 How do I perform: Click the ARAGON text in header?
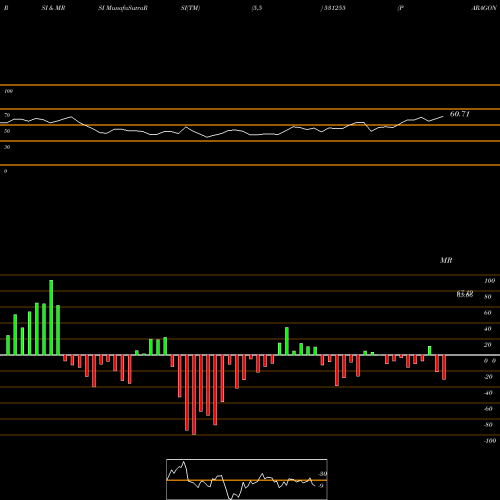point(484,8)
